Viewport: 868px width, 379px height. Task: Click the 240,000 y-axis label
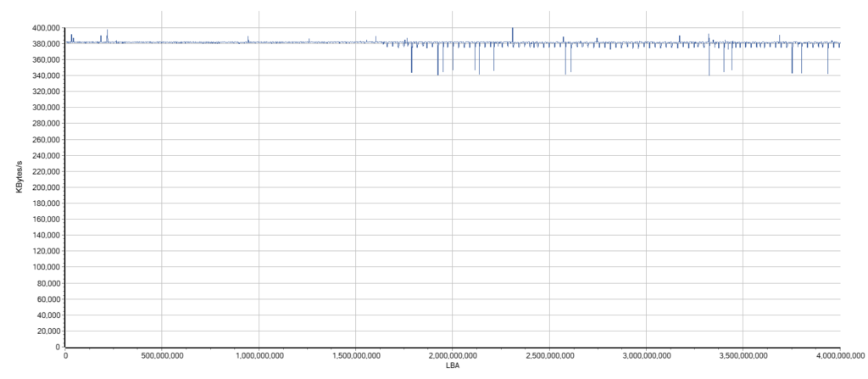coord(47,156)
